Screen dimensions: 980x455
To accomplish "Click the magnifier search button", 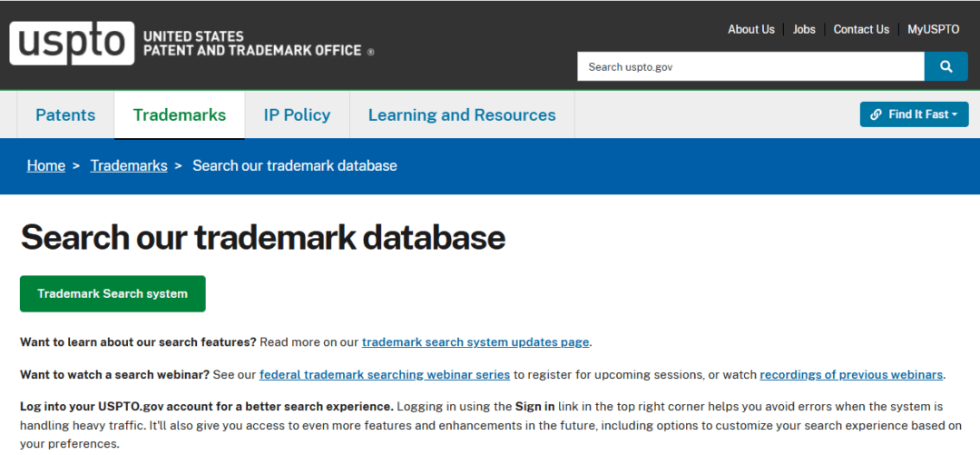I will pos(946,66).
